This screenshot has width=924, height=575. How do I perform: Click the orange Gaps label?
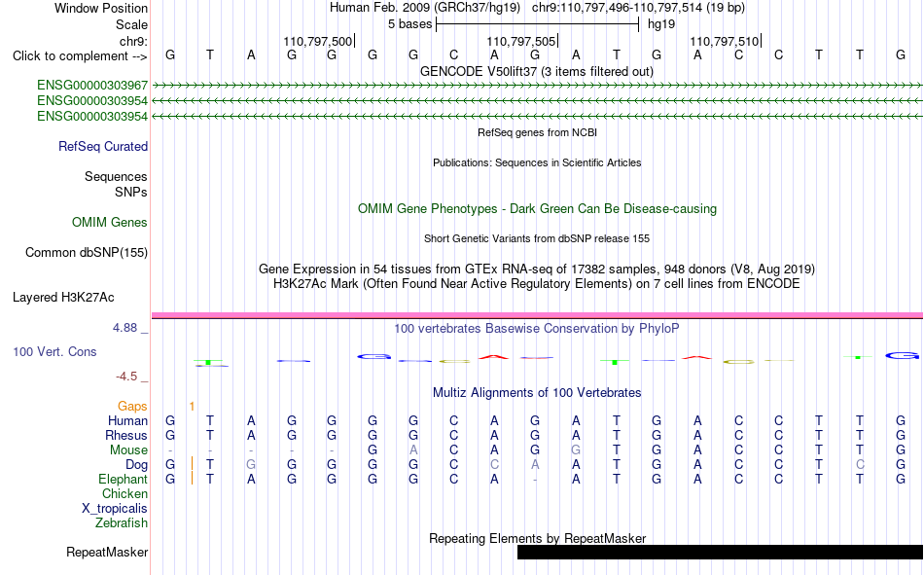132,407
